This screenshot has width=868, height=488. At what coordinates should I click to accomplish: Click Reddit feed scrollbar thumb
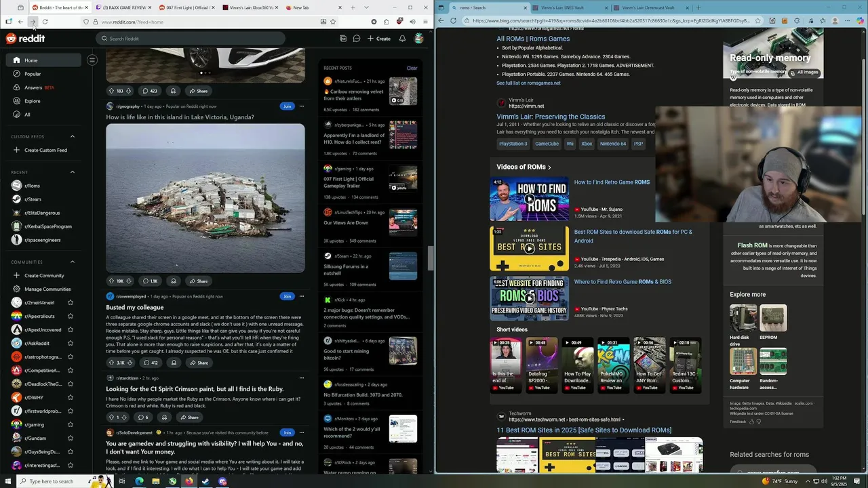[429, 258]
